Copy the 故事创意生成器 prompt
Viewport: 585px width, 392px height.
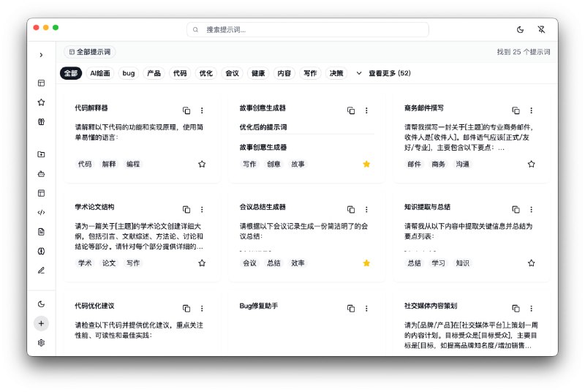coord(351,110)
